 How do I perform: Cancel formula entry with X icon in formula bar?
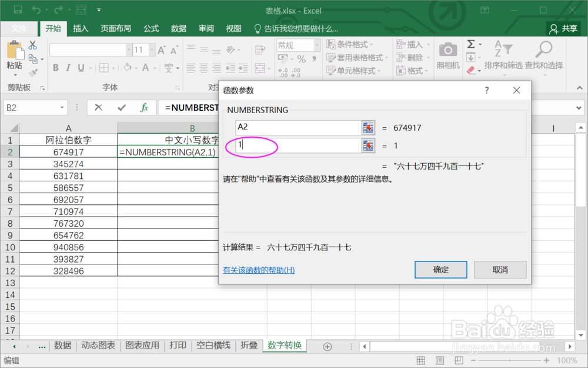tap(99, 108)
